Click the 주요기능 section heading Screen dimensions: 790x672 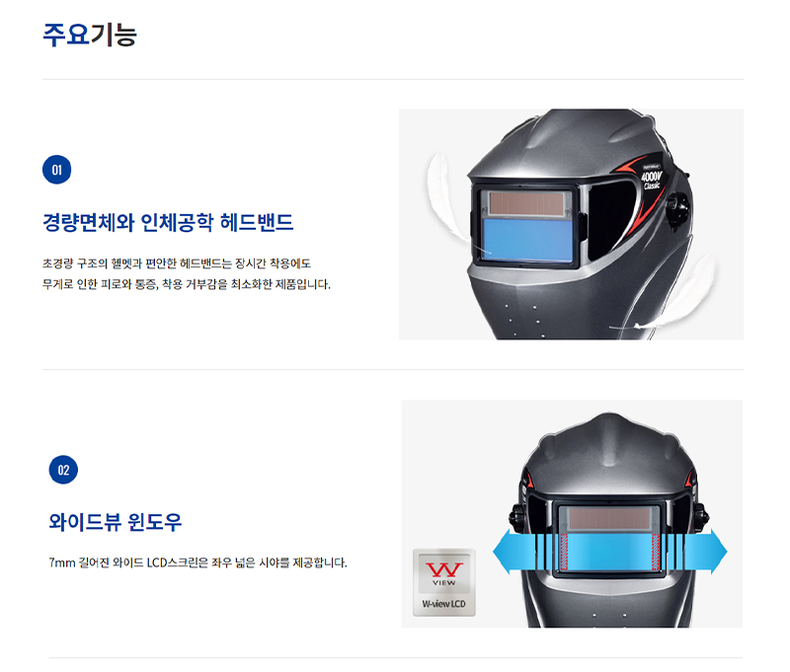click(90, 35)
